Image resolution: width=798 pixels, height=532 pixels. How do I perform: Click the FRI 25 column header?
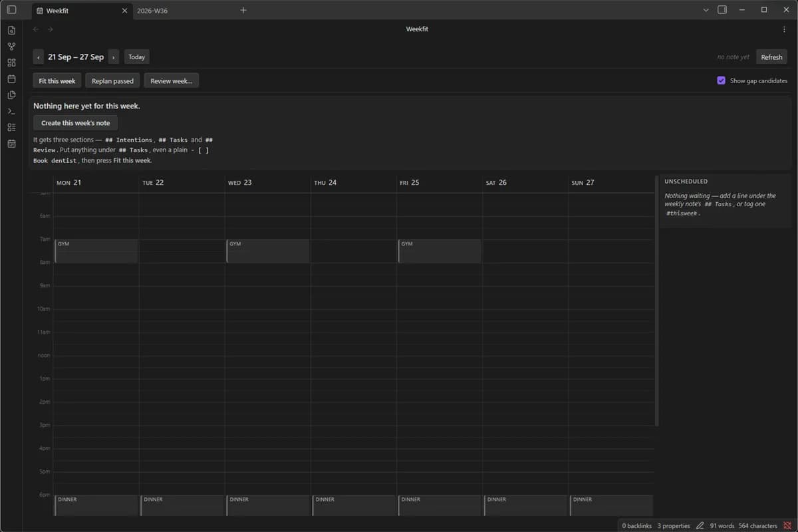coord(439,183)
